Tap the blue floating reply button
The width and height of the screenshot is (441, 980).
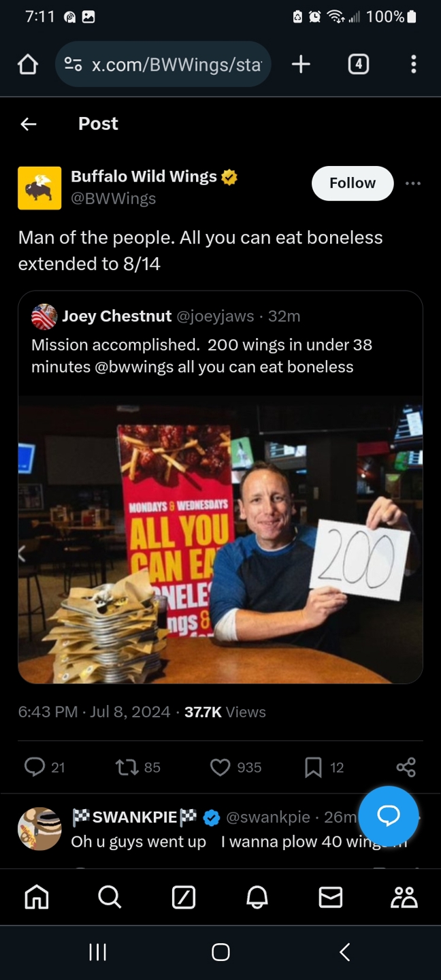click(388, 815)
